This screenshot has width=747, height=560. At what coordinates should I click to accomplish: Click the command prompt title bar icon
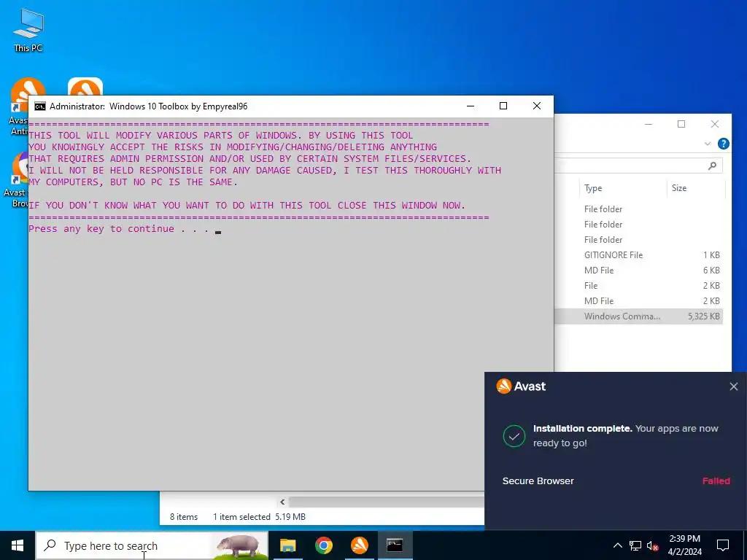coord(40,106)
